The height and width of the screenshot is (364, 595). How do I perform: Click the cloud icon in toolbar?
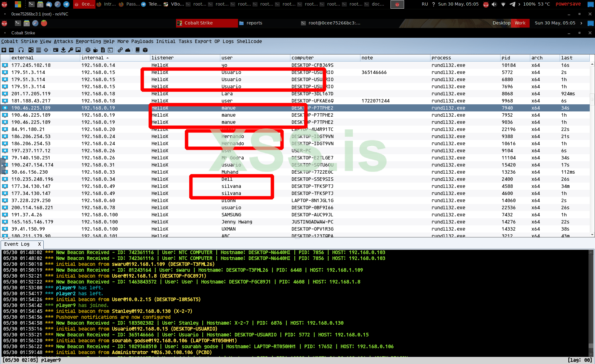coord(128,50)
